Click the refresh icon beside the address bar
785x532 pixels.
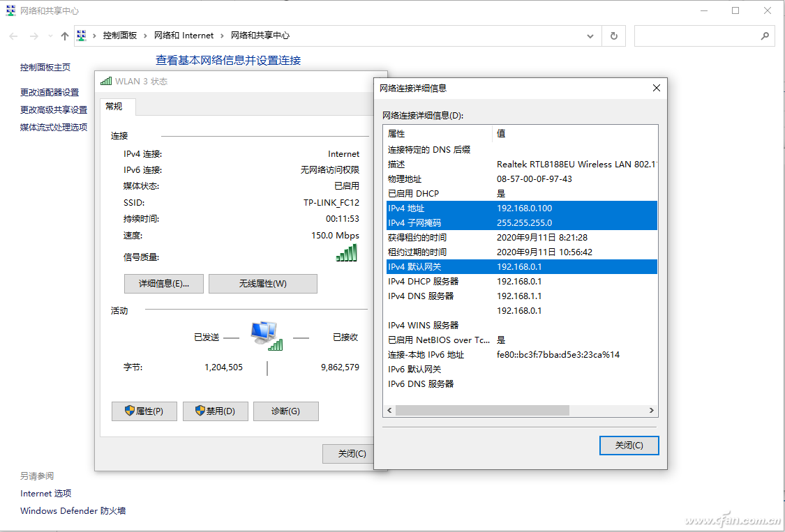614,36
